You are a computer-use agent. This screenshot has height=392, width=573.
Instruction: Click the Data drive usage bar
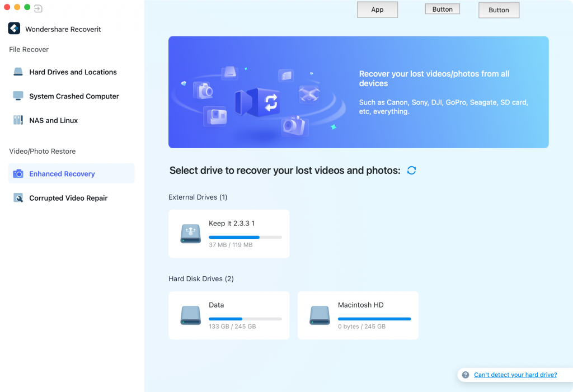tap(245, 319)
